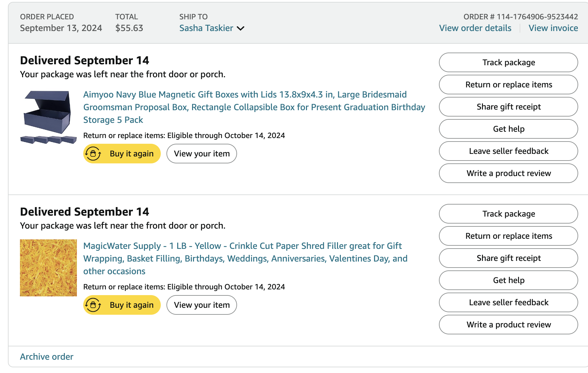The width and height of the screenshot is (588, 373).
Task: Archive this order
Action: pos(47,357)
